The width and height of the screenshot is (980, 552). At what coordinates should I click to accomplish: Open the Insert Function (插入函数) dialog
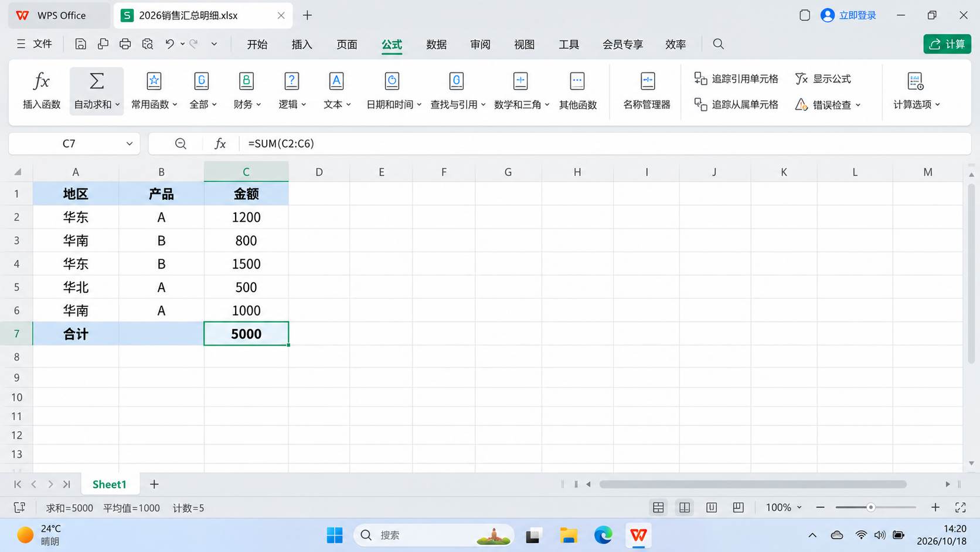click(42, 90)
